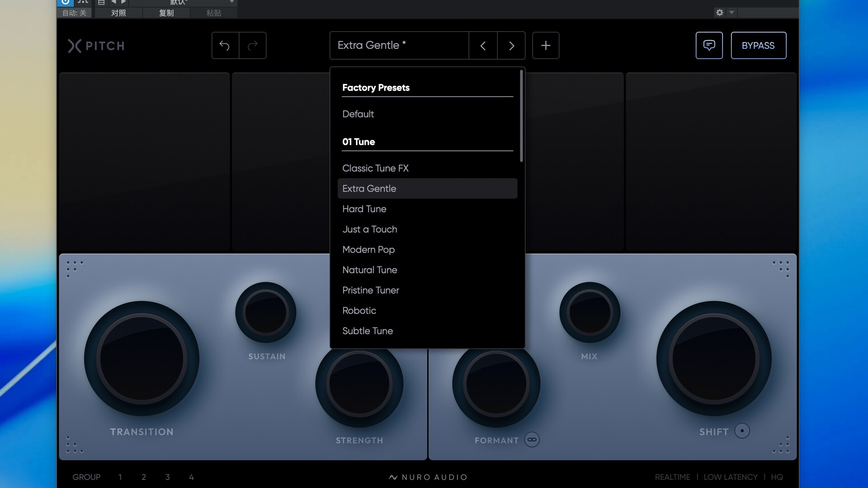Open the host preset list icon
The height and width of the screenshot is (488, 868).
[101, 2]
